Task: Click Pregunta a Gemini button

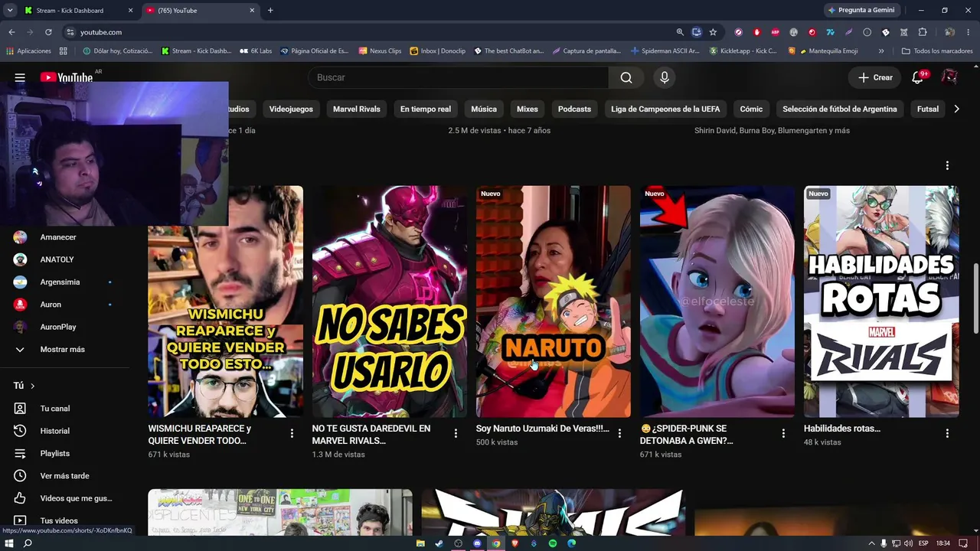Action: point(861,10)
